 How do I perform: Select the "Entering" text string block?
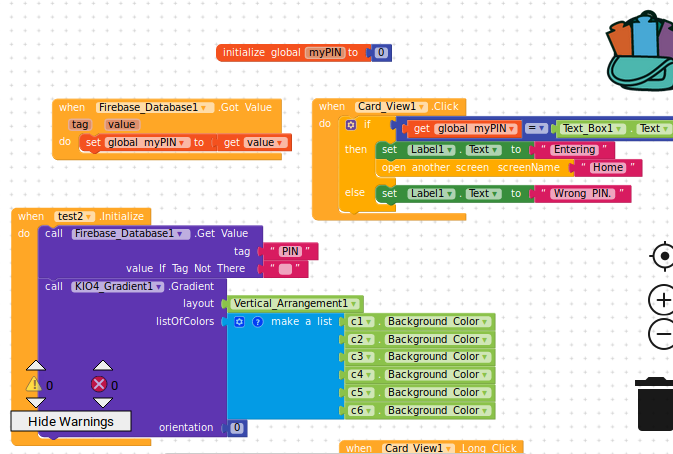click(x=574, y=150)
